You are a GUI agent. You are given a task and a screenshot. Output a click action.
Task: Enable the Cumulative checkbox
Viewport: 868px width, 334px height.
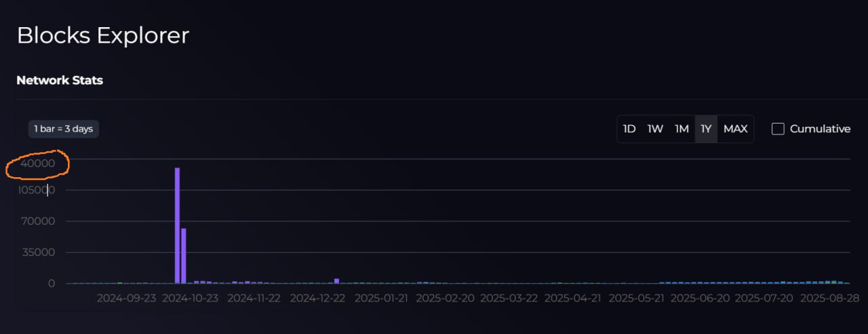pos(778,129)
